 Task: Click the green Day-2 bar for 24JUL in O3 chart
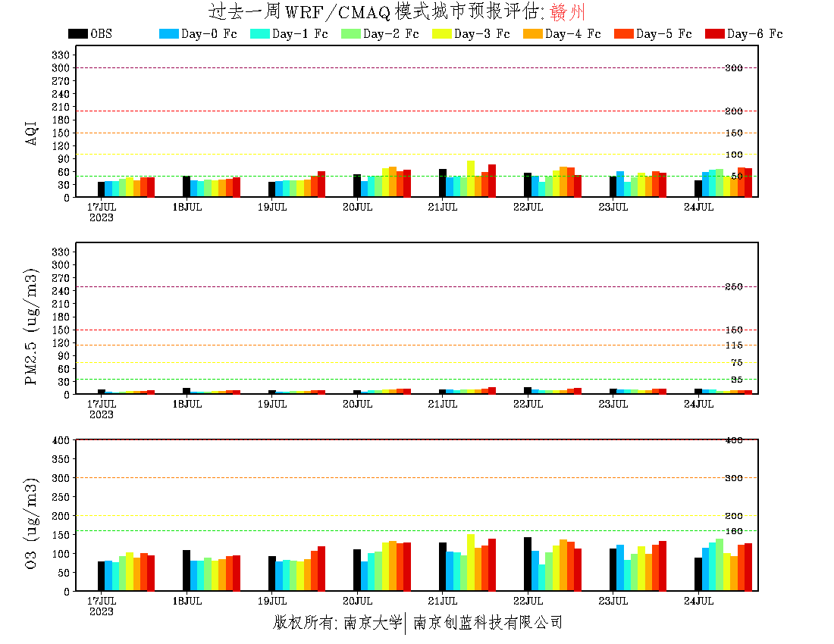(x=720, y=565)
